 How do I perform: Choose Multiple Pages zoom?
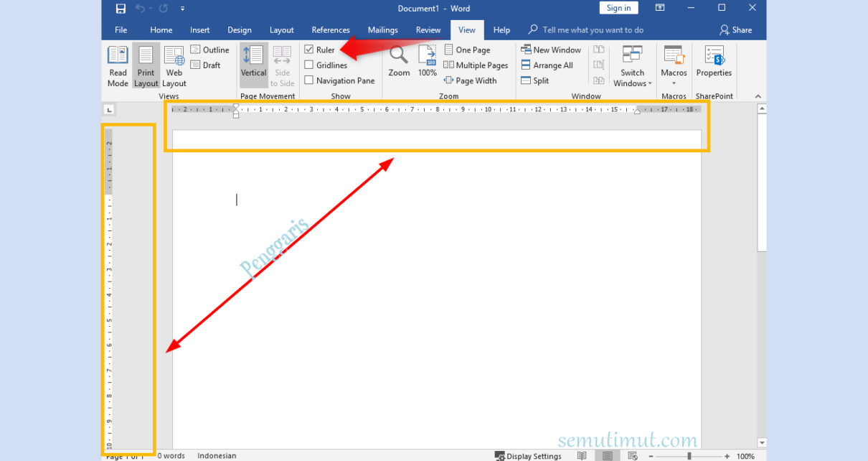(x=476, y=65)
